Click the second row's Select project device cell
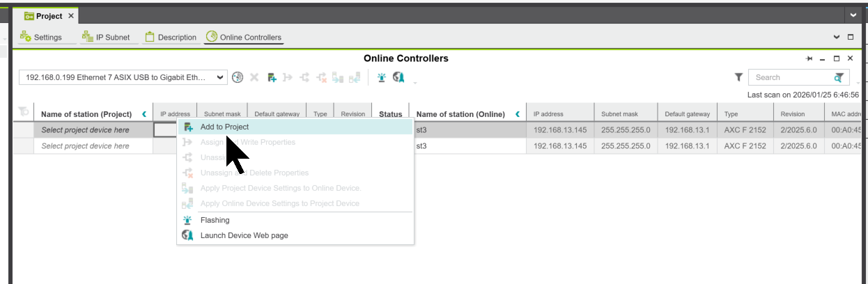The image size is (868, 284). pyautogui.click(x=85, y=146)
